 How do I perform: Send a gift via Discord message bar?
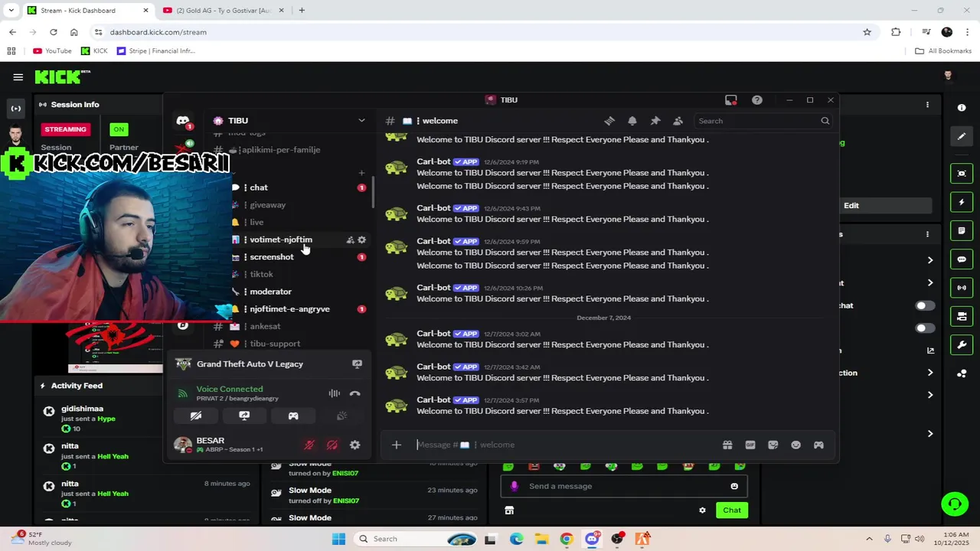click(727, 445)
